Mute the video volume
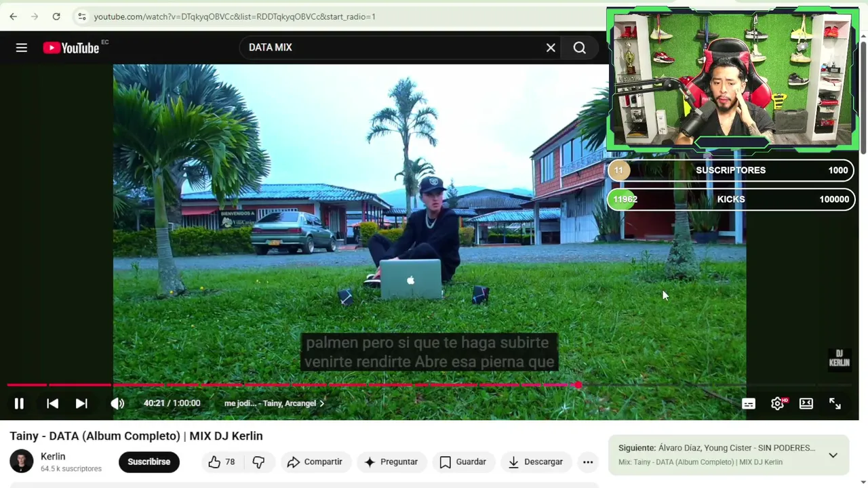This screenshot has height=488, width=868. (117, 403)
